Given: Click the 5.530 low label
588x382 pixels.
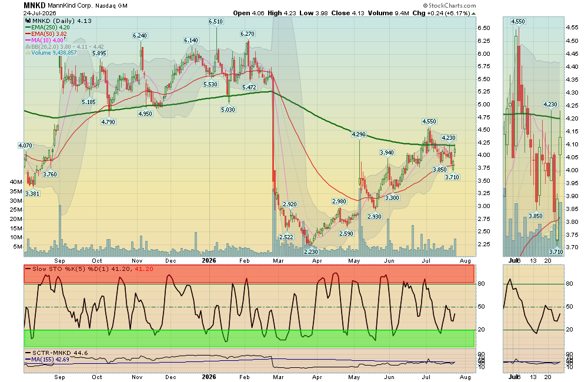Looking at the screenshot, I should click(211, 85).
